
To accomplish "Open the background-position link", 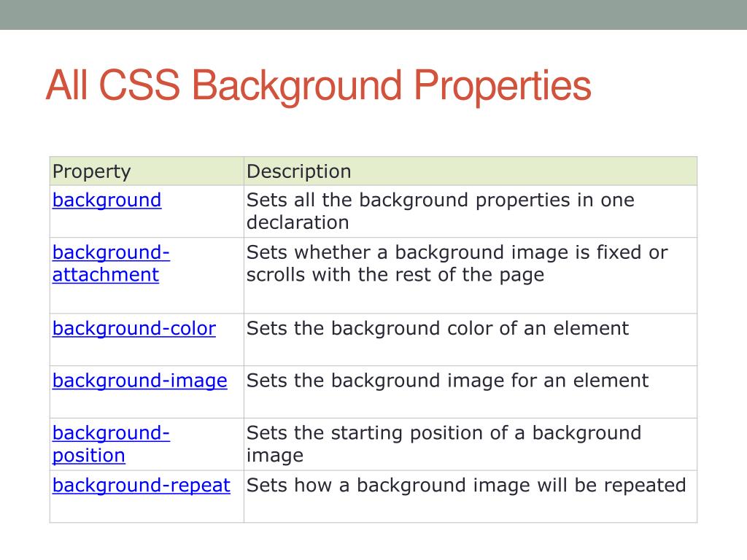I will (x=110, y=444).
